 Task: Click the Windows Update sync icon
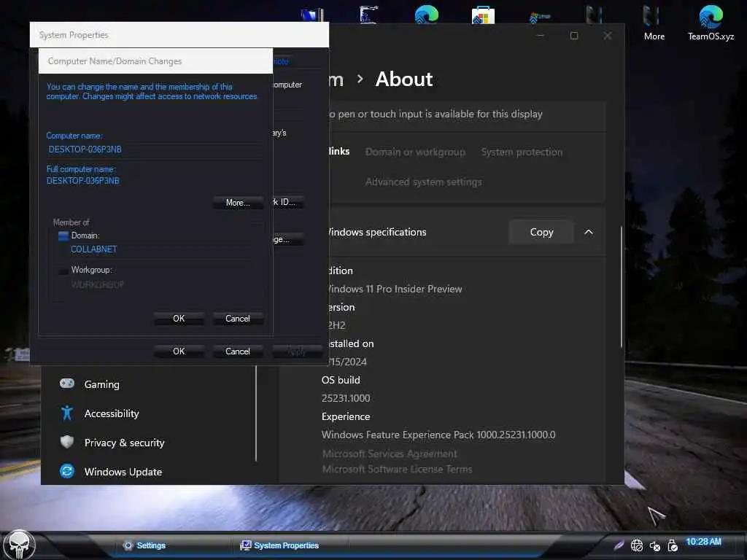pos(66,471)
